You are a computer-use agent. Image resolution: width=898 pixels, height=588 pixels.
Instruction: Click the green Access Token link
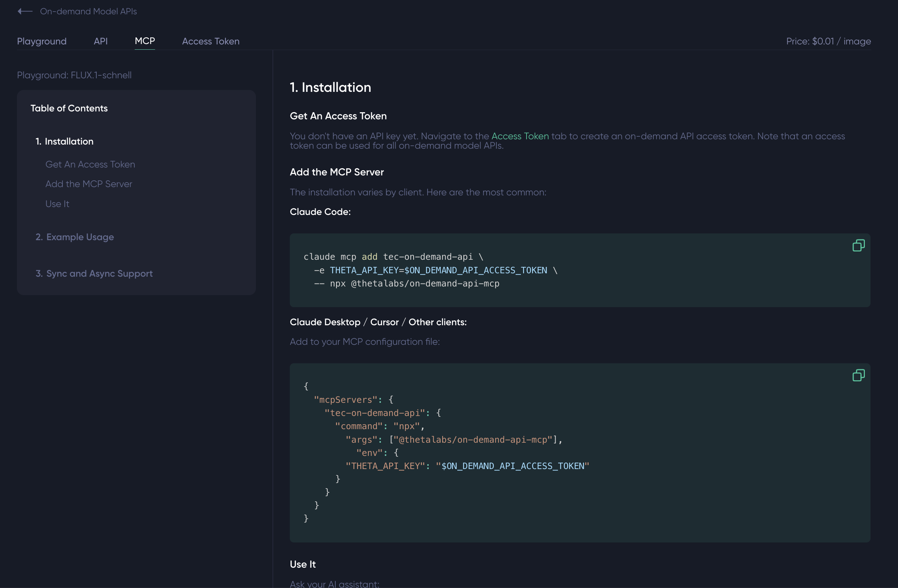[x=519, y=136]
